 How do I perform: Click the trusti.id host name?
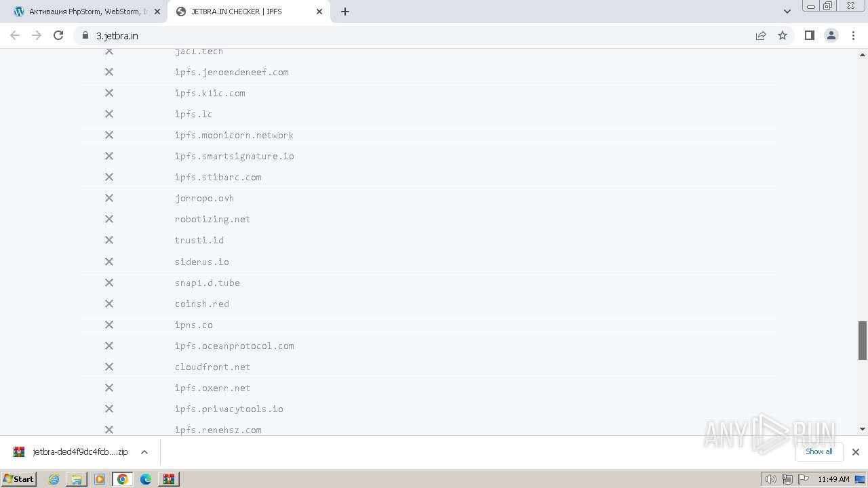199,240
